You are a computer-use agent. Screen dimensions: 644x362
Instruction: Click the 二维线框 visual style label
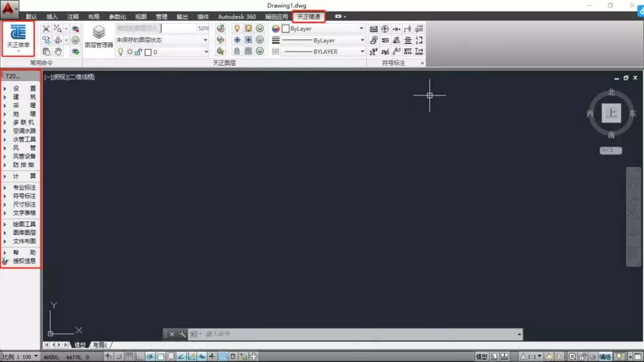point(81,77)
